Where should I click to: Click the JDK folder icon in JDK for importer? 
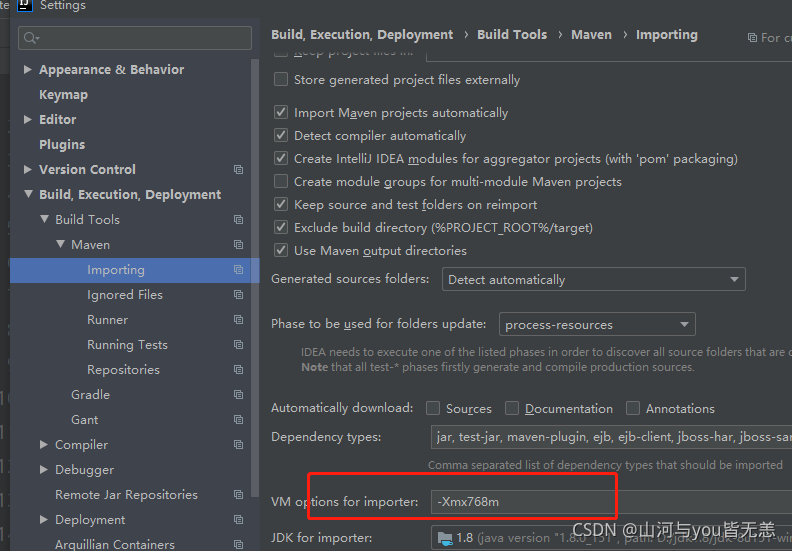tap(445, 538)
